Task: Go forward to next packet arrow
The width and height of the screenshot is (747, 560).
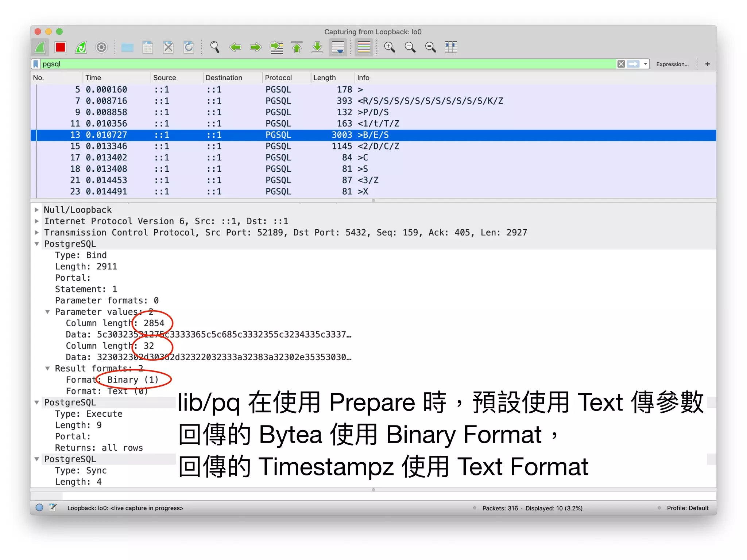Action: coord(256,47)
